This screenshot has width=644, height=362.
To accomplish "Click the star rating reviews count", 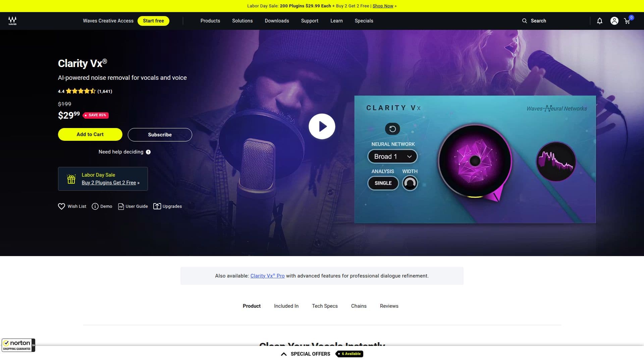I will (x=105, y=91).
